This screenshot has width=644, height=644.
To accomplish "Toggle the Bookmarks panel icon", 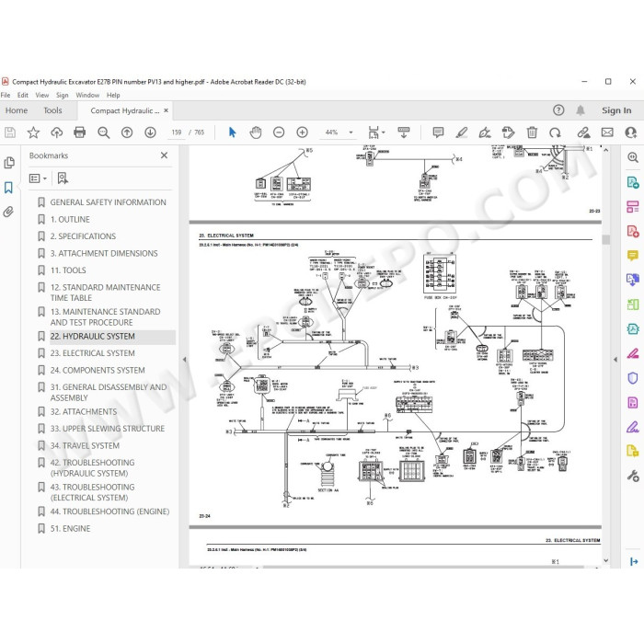I will [8, 188].
